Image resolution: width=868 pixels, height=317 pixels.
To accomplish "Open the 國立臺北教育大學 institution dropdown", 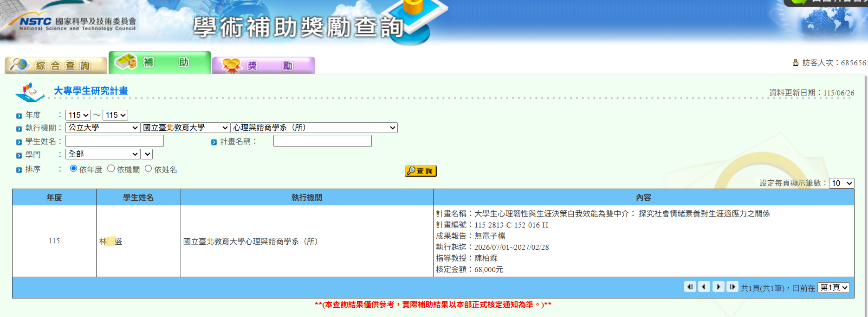I will pos(185,127).
